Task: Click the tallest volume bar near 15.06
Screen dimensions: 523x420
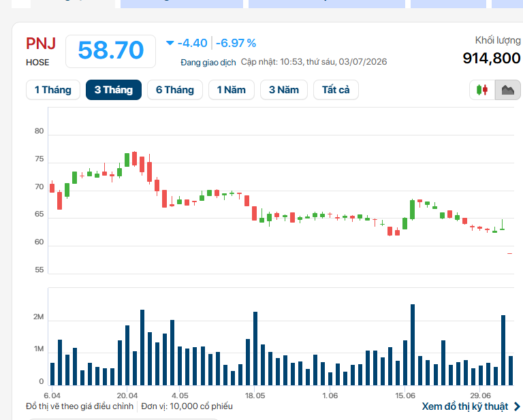Action: (x=413, y=344)
